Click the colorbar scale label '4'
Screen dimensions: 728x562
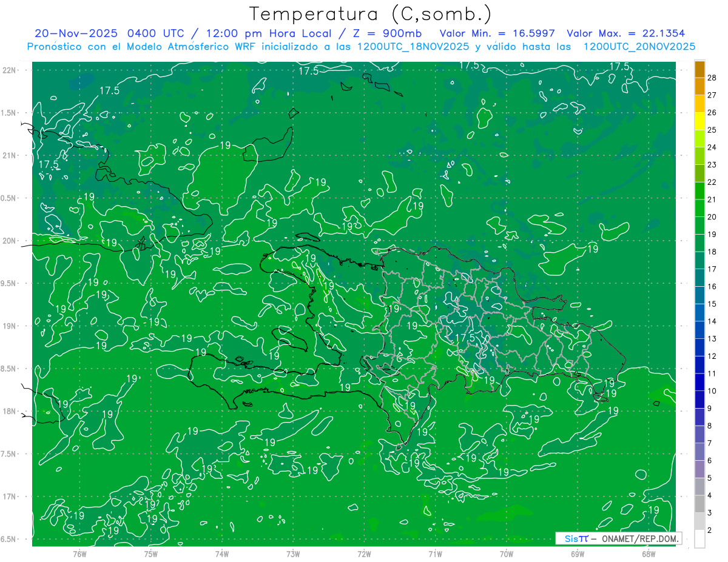pyautogui.click(x=710, y=495)
